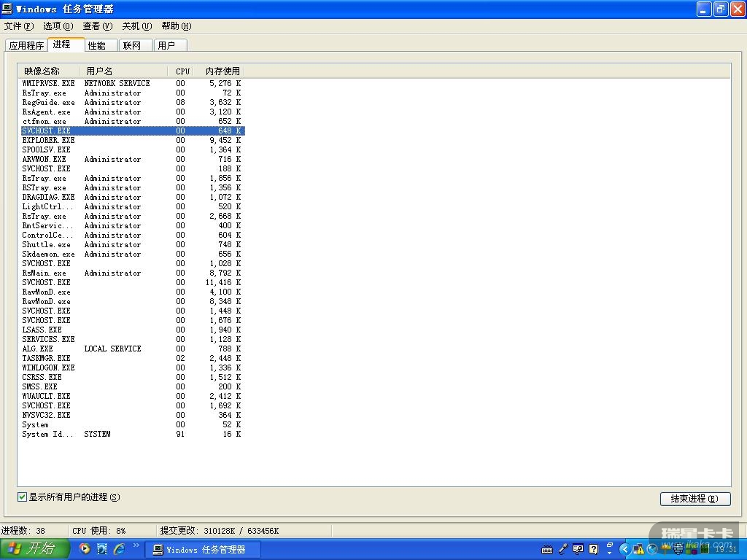Switch to the 性能 (Performance) tab
The height and width of the screenshot is (560, 747).
101,45
